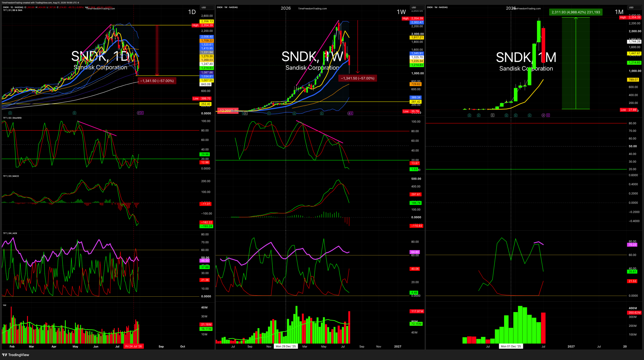Click the −193.24 MACD value label

[207, 226]
